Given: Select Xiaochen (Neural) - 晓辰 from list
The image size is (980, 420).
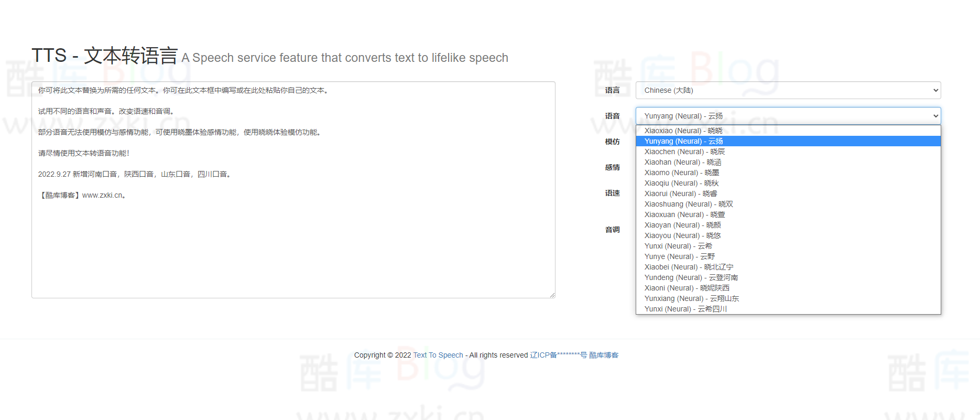Looking at the screenshot, I should pyautogui.click(x=684, y=152).
